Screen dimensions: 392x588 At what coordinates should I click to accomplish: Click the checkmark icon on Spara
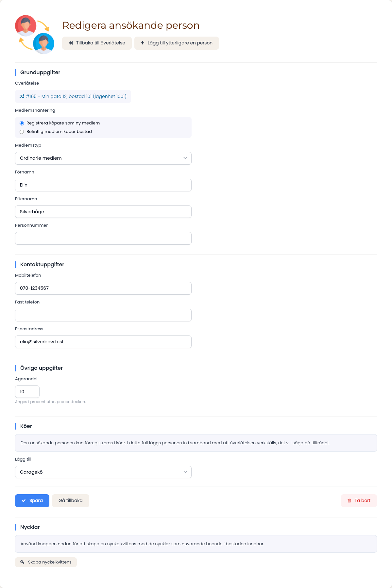pos(24,501)
